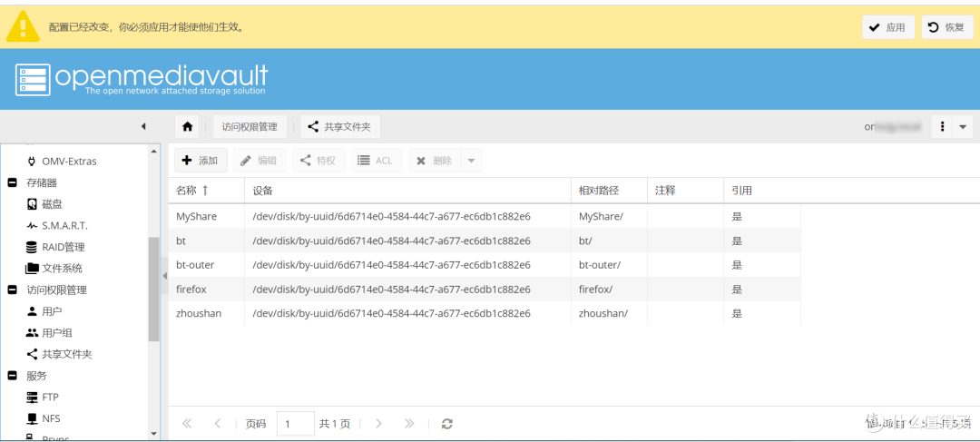Open 共享文件夹 in sidebar tree
980x442 pixels.
(x=67, y=354)
